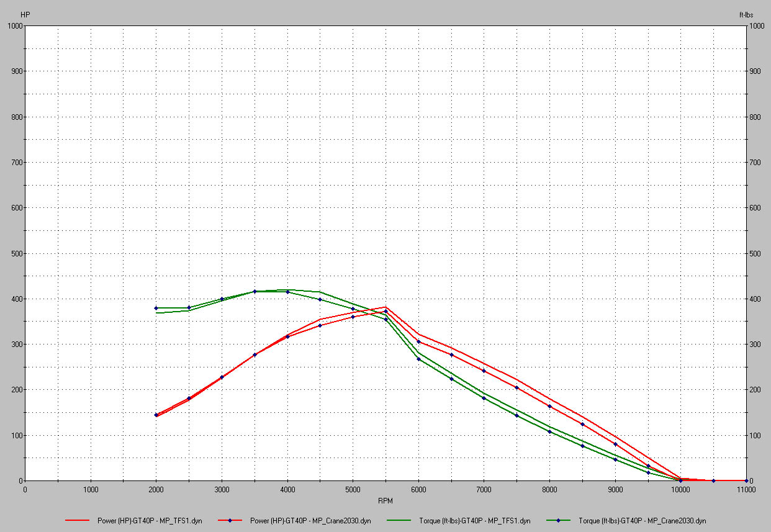Click the 1000 label on the HP axis
This screenshot has height=532, width=771.
(x=14, y=26)
